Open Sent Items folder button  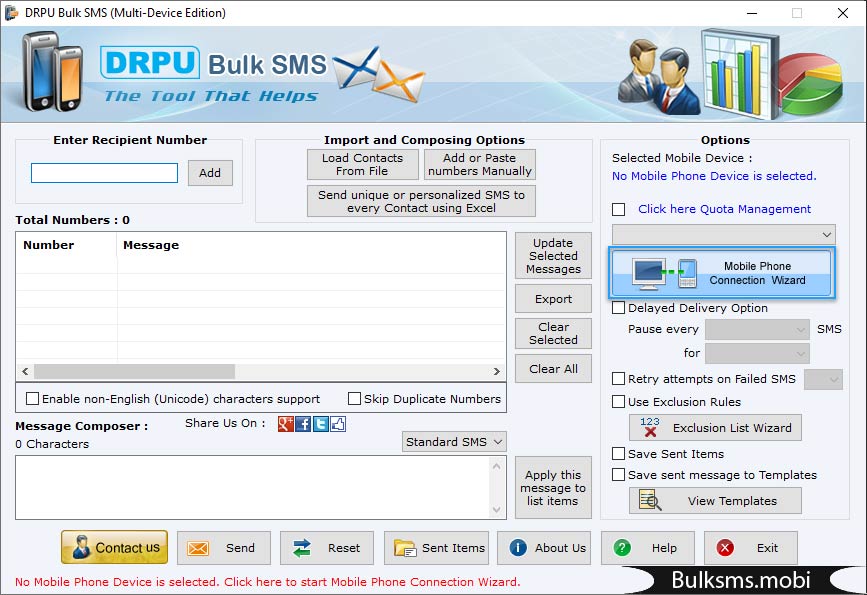click(436, 548)
